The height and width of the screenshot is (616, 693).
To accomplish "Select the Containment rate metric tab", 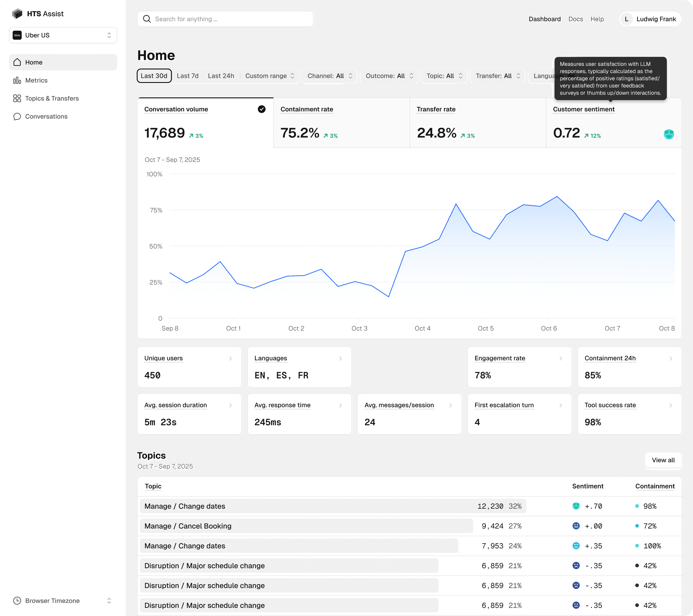I will 341,123.
